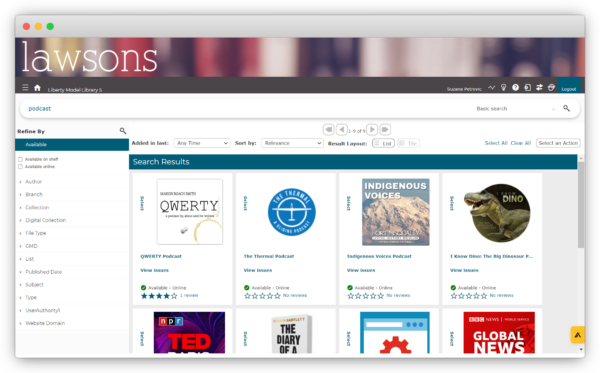Go to next results page arrow
Screen dimensions: 600x373
point(372,130)
